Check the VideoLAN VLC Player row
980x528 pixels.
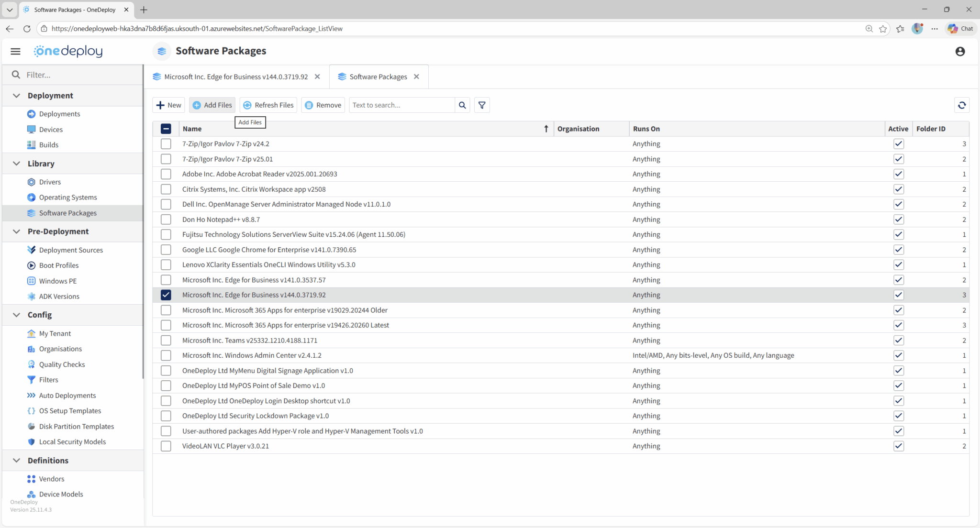pyautogui.click(x=166, y=446)
